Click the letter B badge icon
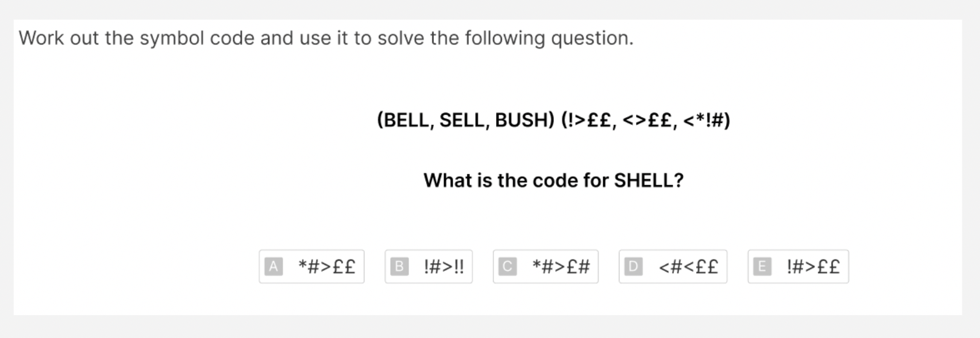The image size is (980, 338). click(x=400, y=266)
